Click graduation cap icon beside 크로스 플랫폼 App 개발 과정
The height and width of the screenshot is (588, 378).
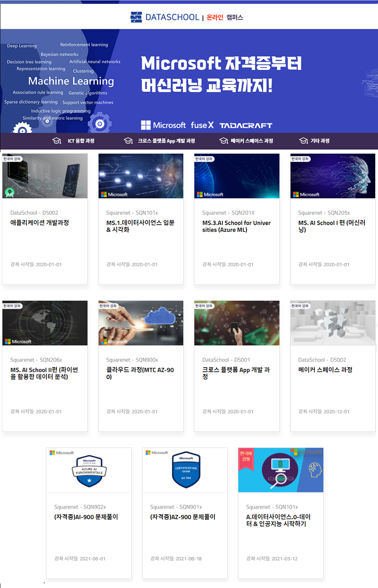(128, 140)
